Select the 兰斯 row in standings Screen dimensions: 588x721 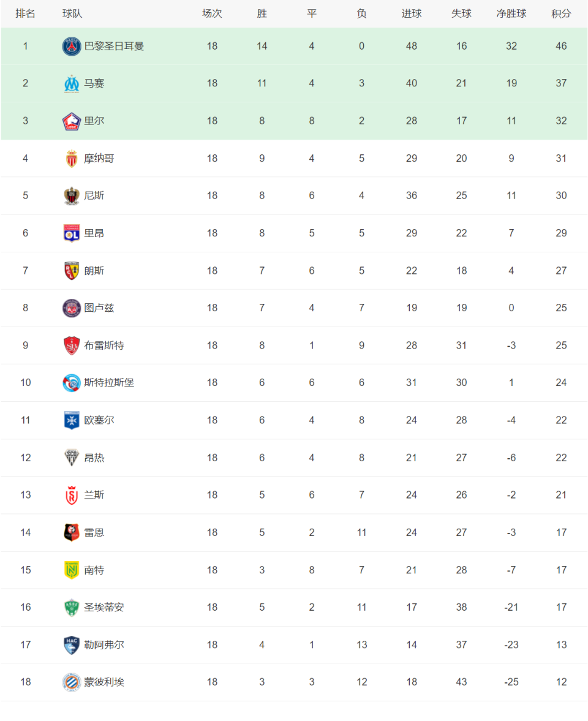point(294,495)
